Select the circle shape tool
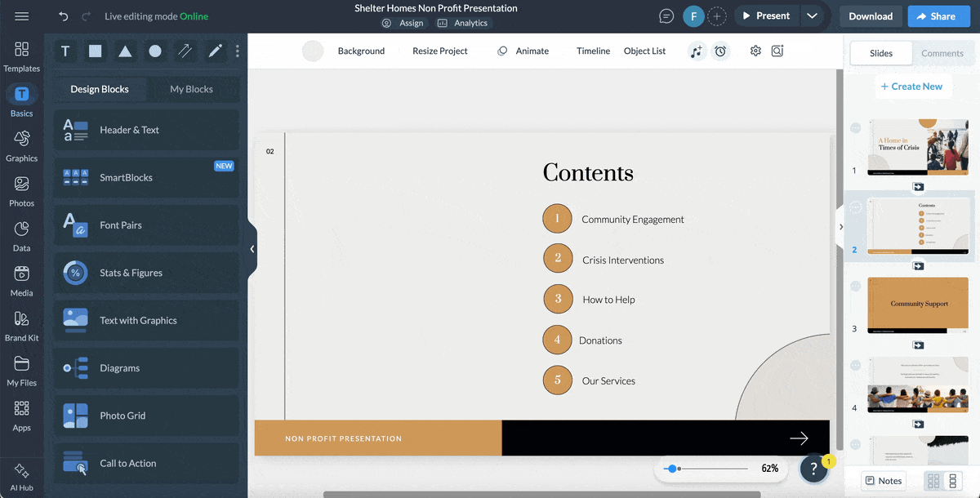This screenshot has height=498, width=980. pyautogui.click(x=155, y=51)
